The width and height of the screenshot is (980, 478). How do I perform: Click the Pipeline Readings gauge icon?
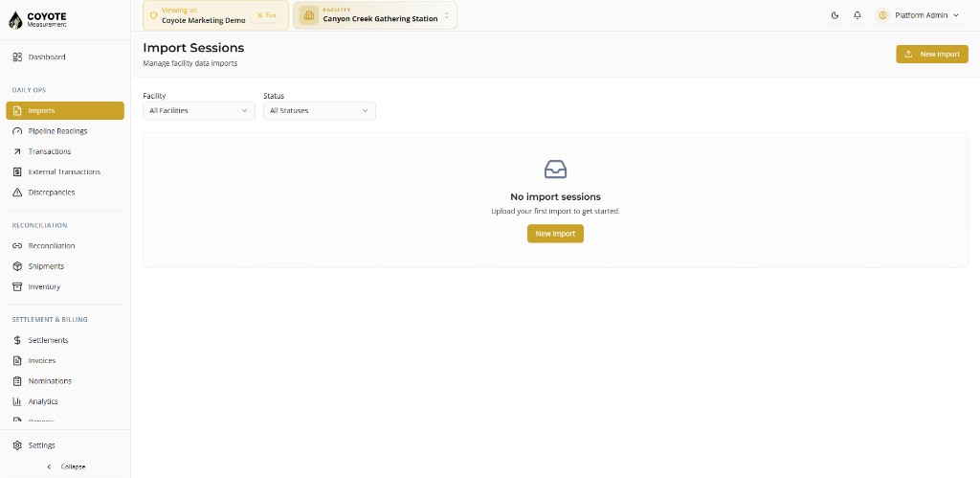point(17,131)
